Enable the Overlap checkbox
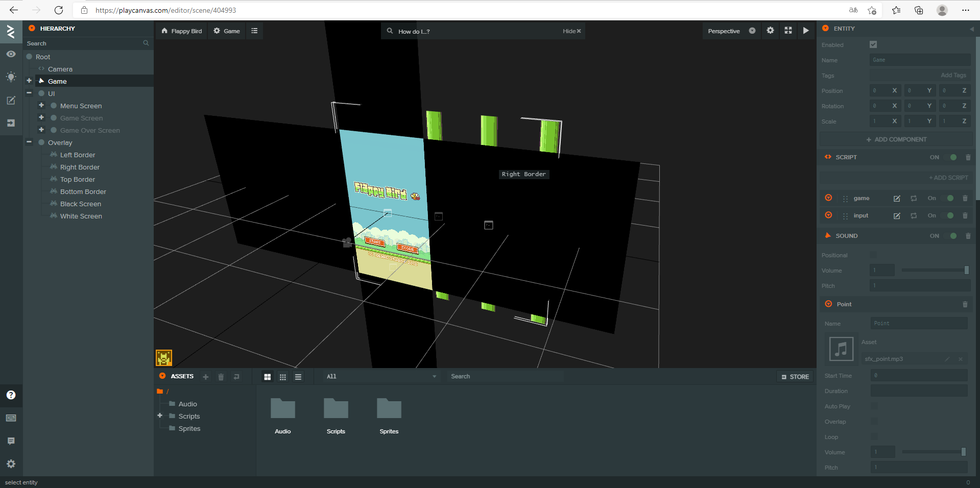The image size is (980, 488). click(x=874, y=422)
